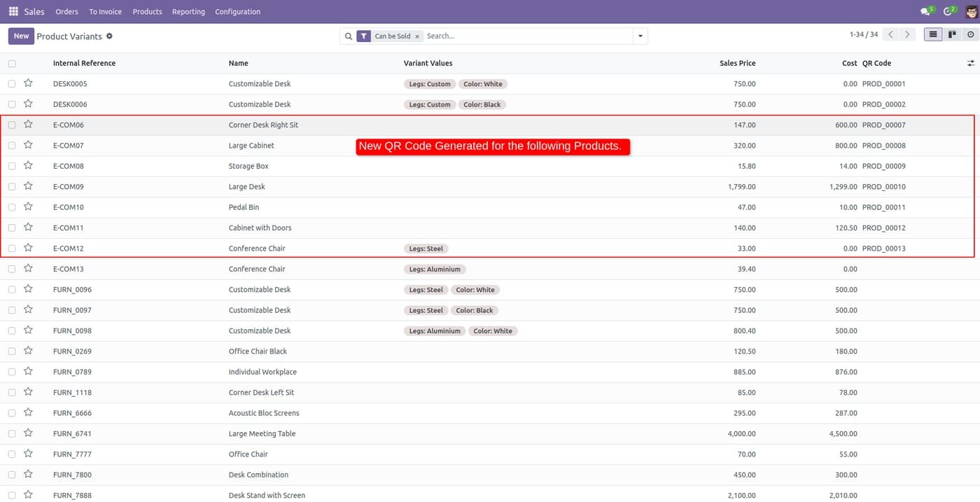980x502 pixels.
Task: Remove the Can be Sold filter
Action: [417, 36]
